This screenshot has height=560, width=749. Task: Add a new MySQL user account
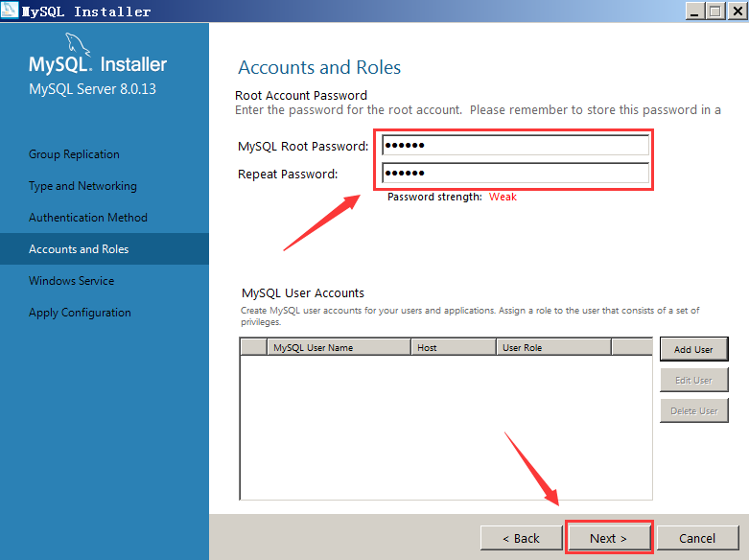coord(693,349)
